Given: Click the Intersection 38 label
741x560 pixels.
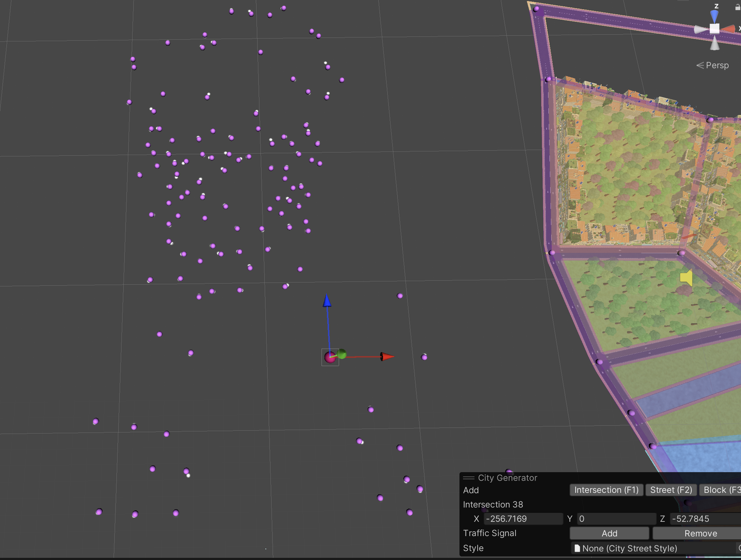Looking at the screenshot, I should click(493, 504).
